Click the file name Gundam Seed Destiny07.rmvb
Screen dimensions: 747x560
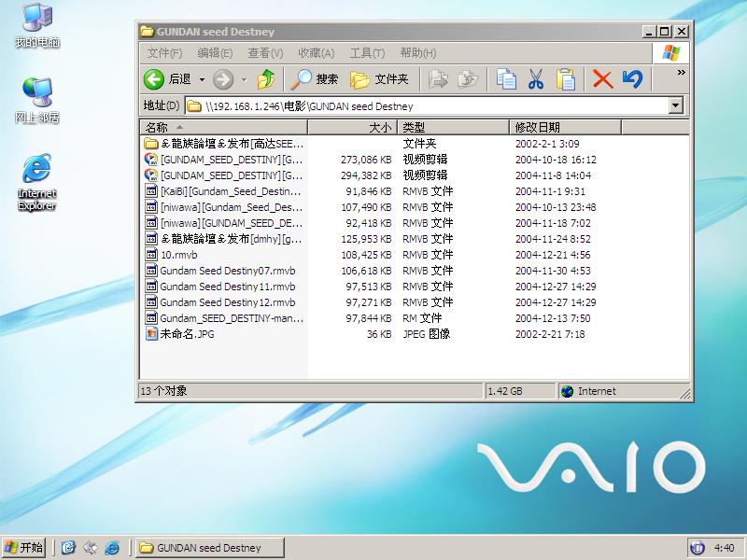tap(228, 271)
